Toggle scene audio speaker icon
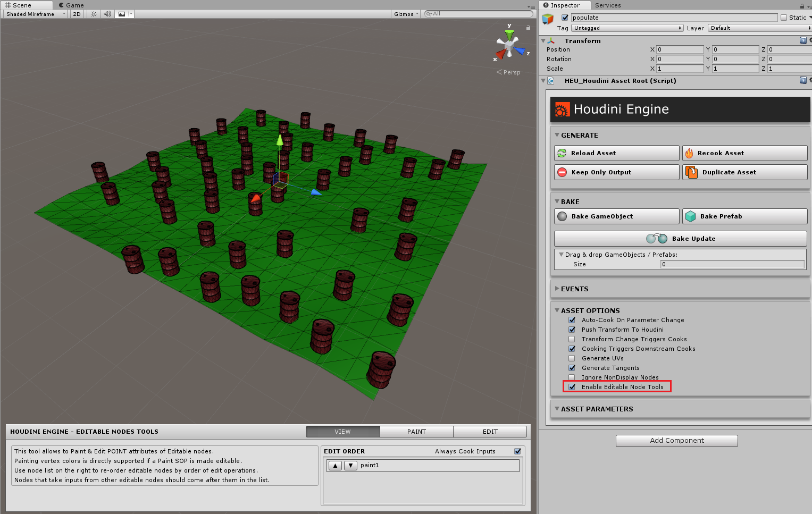Screen dimensions: 812x514 coord(107,14)
